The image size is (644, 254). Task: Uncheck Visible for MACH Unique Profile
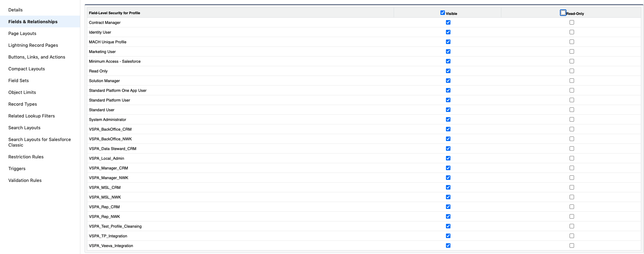click(x=448, y=42)
